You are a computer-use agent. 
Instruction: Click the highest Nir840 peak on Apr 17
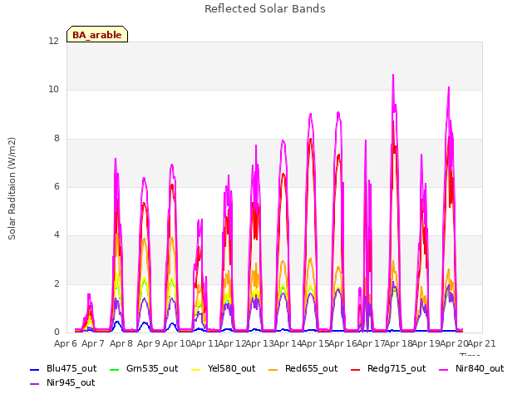(393, 75)
